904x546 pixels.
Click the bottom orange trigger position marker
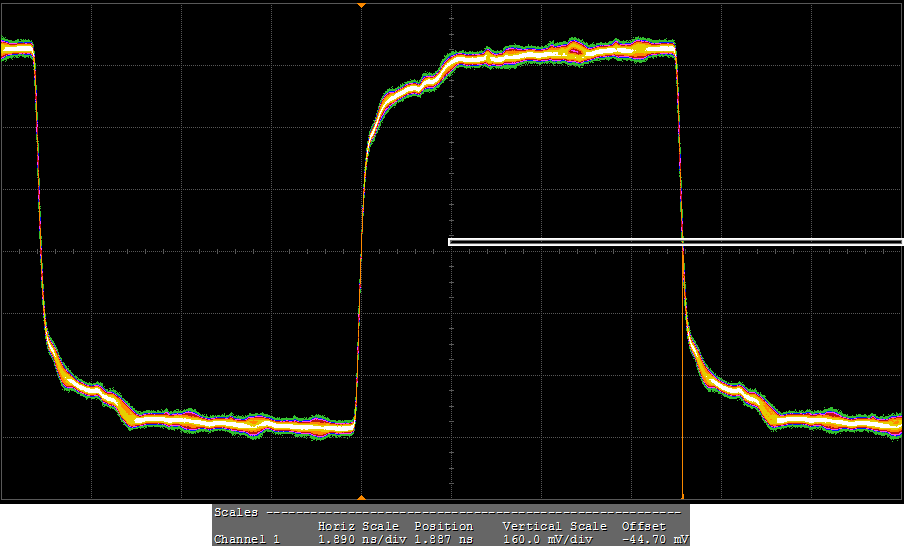click(361, 497)
